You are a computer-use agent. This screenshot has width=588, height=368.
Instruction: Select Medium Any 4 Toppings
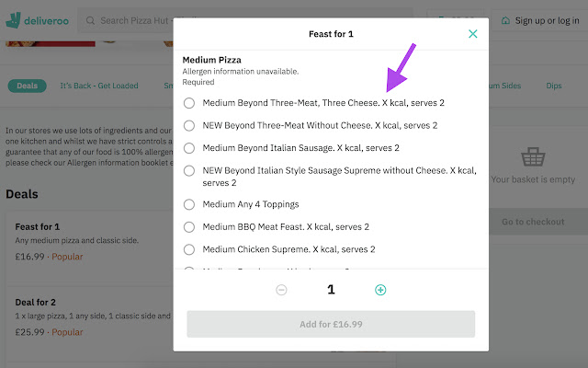(x=189, y=204)
